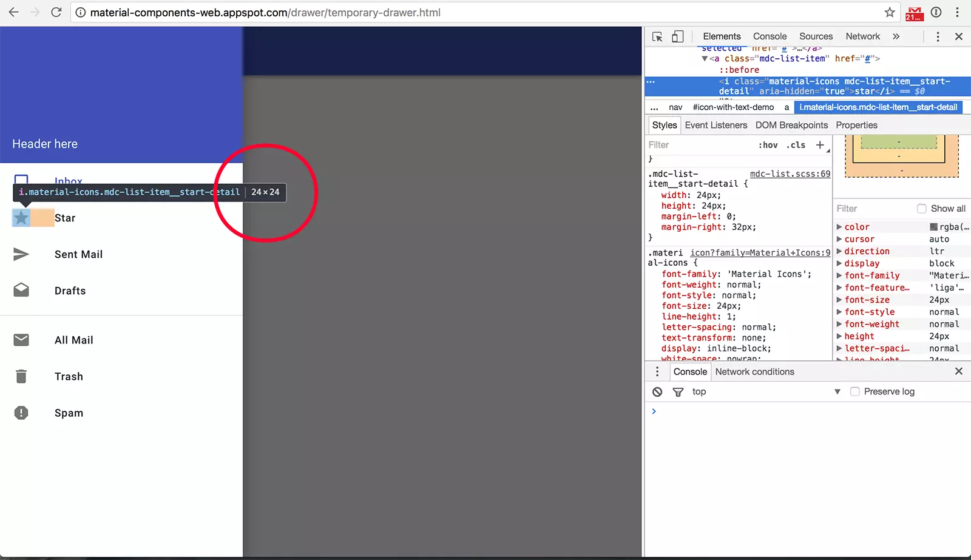The height and width of the screenshot is (560, 971).
Task: Open the DevTools three-dot options menu
Action: pyautogui.click(x=938, y=37)
